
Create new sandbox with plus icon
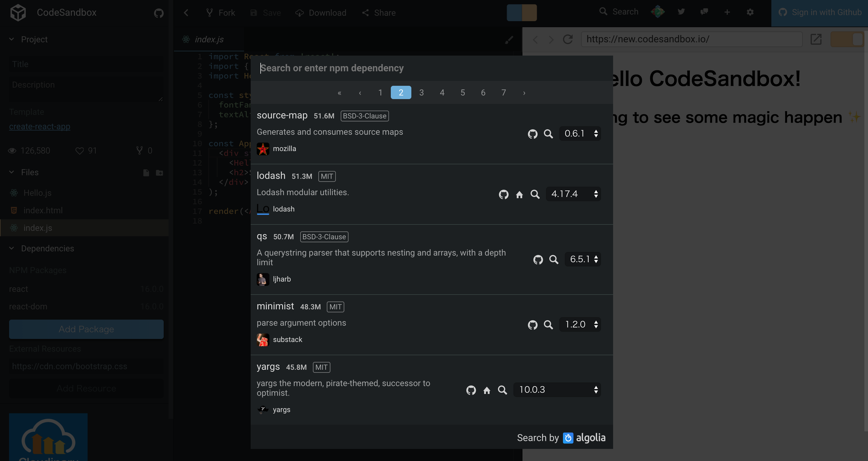click(x=727, y=12)
